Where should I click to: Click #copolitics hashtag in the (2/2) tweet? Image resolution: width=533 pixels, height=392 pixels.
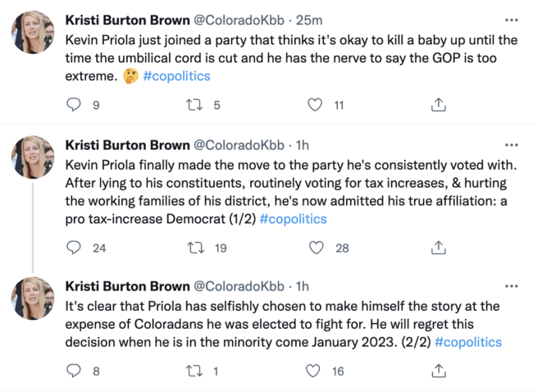coord(467,342)
